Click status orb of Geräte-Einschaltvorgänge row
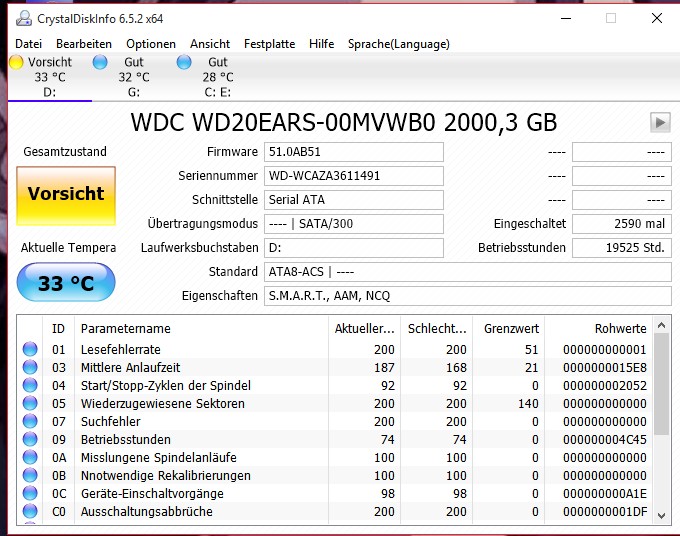This screenshot has height=536, width=680. [30, 493]
